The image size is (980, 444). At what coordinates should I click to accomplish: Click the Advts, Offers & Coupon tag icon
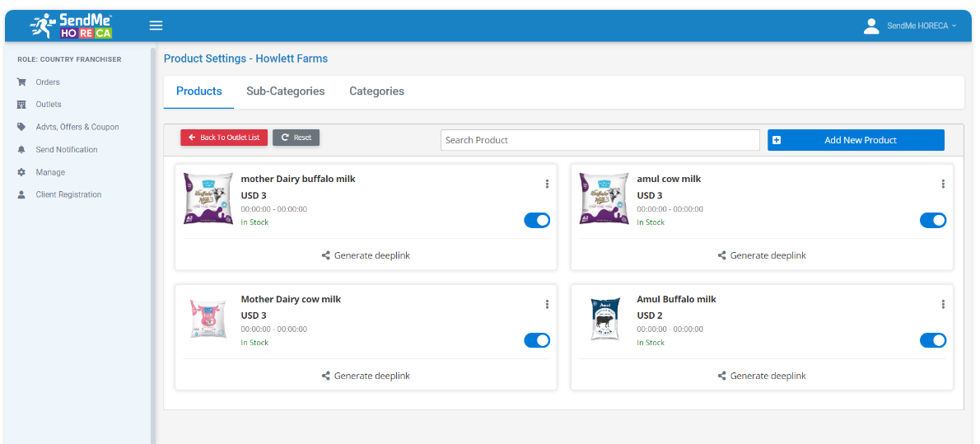pos(22,127)
